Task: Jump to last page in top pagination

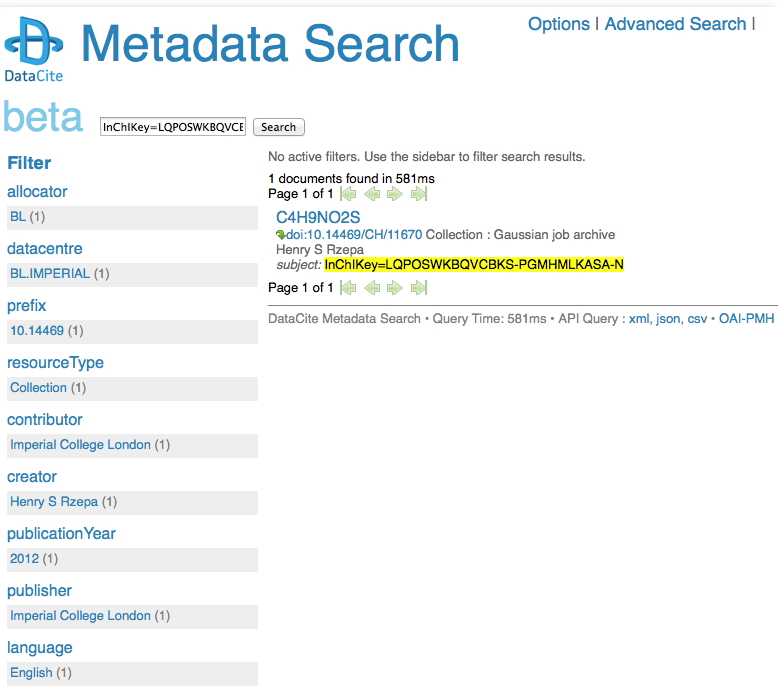Action: click(x=419, y=194)
